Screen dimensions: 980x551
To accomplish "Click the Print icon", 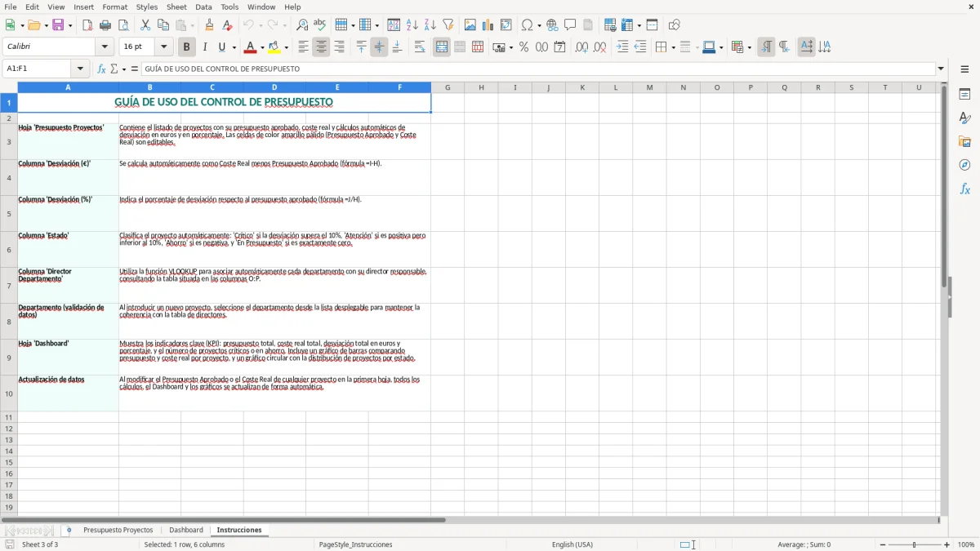I will [105, 25].
